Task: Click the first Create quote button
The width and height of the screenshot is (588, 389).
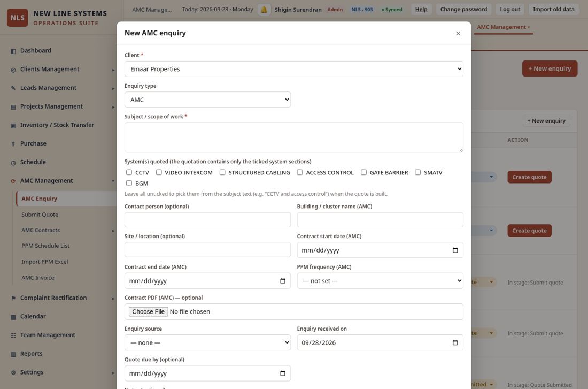Action: coord(529,177)
